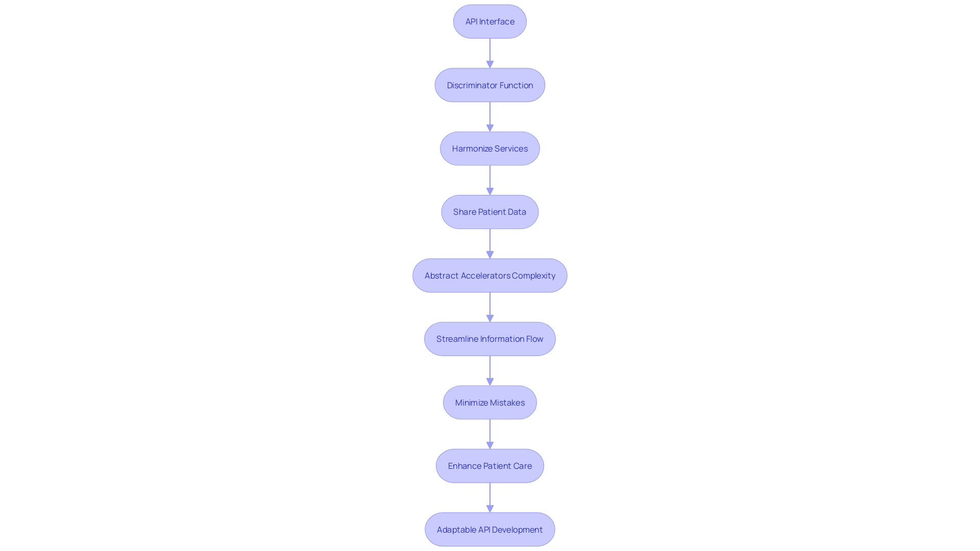Select the Share Patient Data node

(489, 212)
